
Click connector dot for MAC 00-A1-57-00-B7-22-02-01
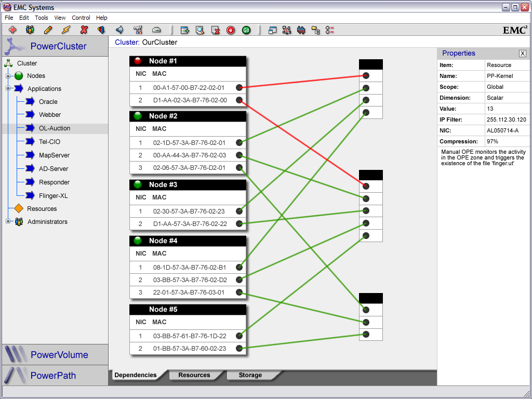pyautogui.click(x=239, y=87)
